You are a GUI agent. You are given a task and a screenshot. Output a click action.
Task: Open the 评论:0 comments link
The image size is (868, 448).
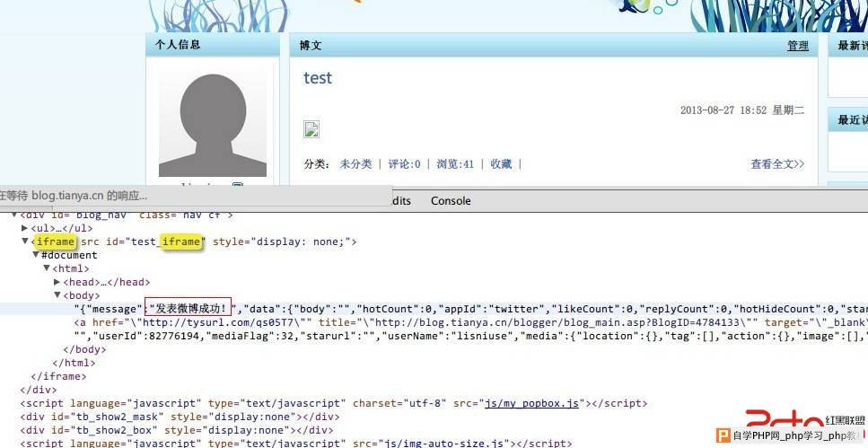coord(404,164)
